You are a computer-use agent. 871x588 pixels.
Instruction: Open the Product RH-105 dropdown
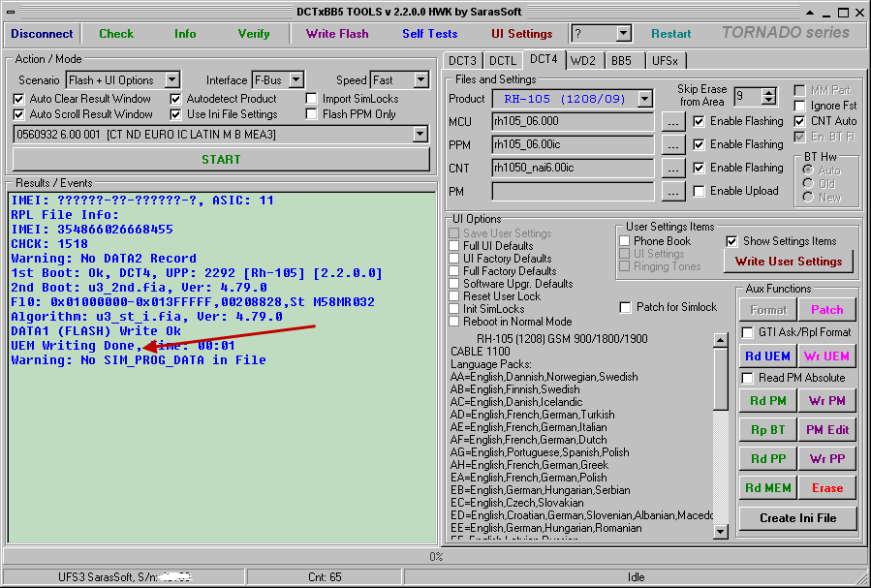(644, 100)
